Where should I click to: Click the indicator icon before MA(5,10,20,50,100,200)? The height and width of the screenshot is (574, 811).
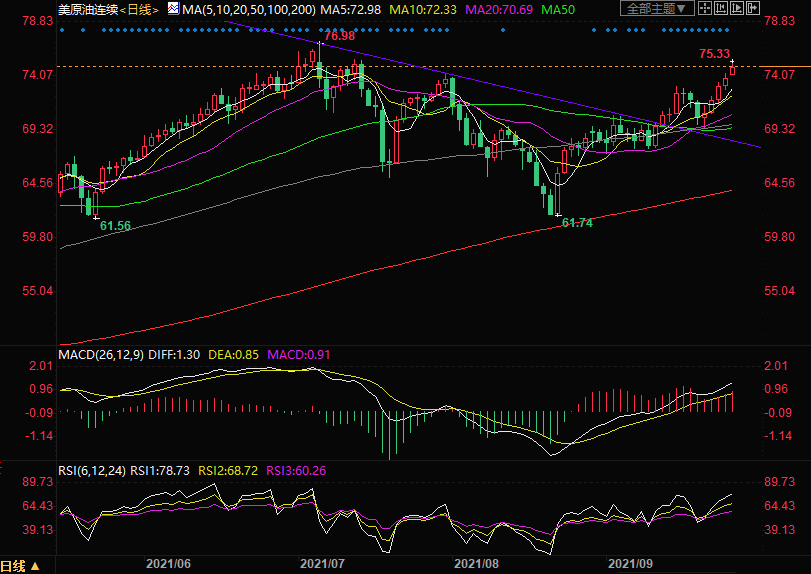173,8
